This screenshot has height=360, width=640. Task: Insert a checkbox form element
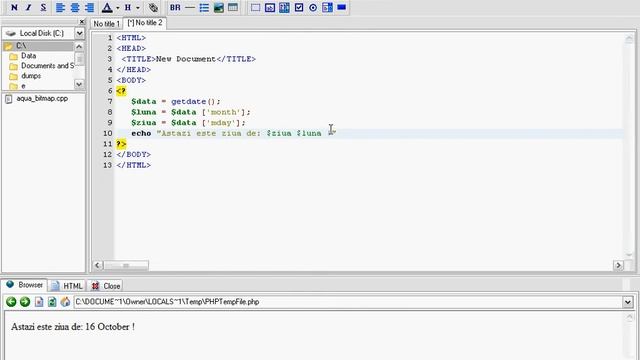[x=299, y=7]
